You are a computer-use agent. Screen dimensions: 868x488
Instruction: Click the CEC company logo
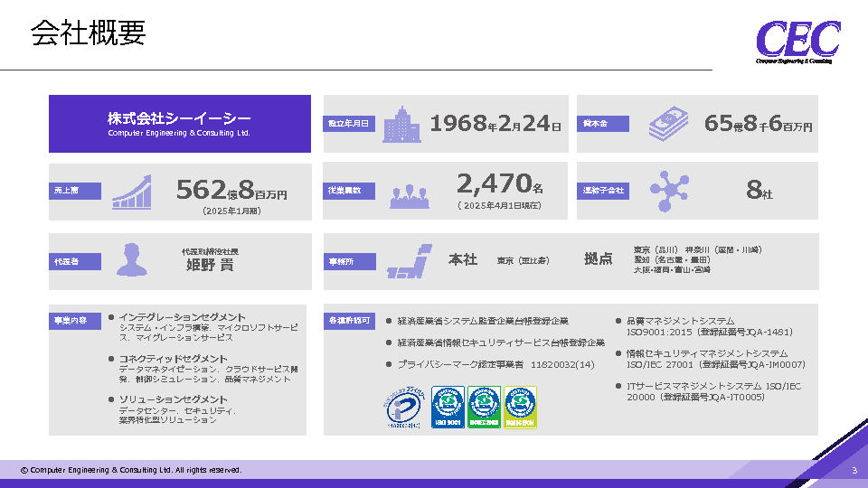797,42
